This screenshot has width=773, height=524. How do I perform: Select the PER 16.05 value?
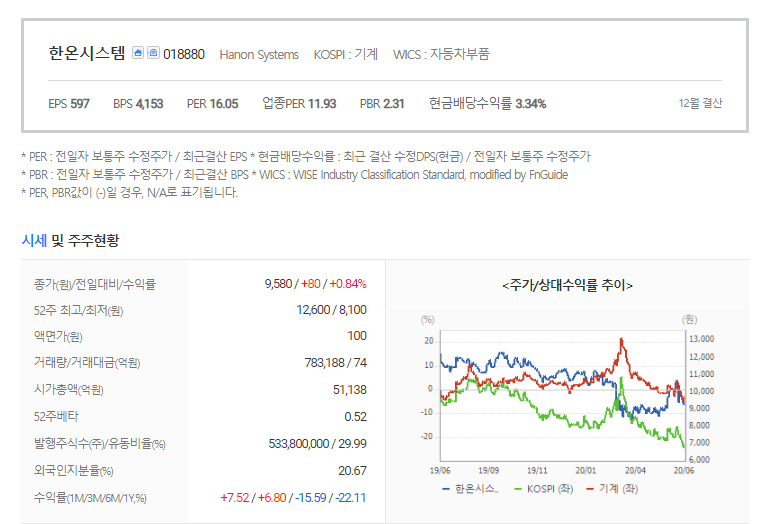coord(212,104)
